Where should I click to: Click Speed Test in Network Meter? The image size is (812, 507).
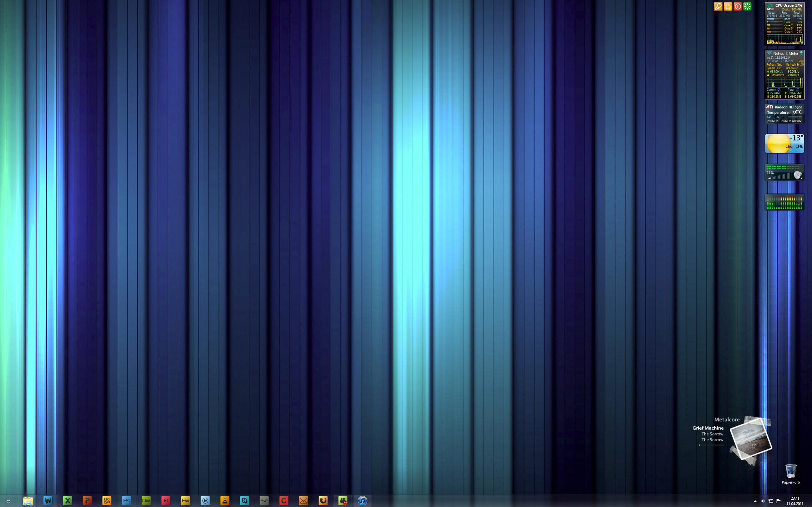pos(773,68)
